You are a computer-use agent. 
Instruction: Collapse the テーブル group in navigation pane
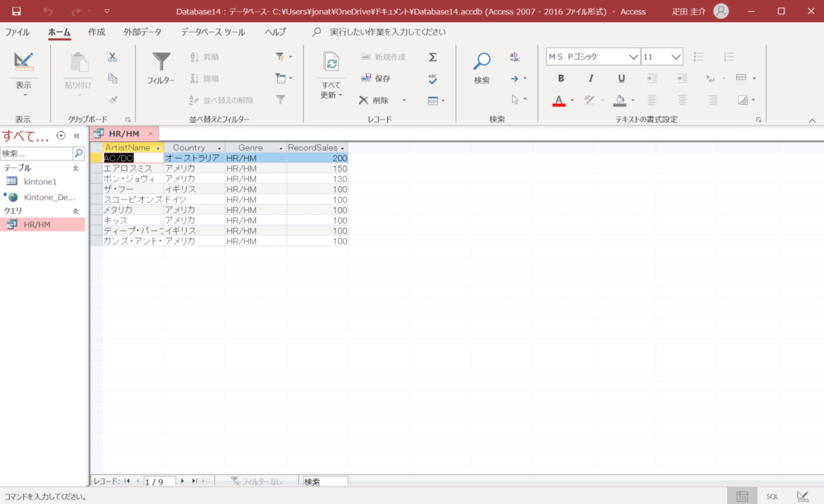click(76, 168)
